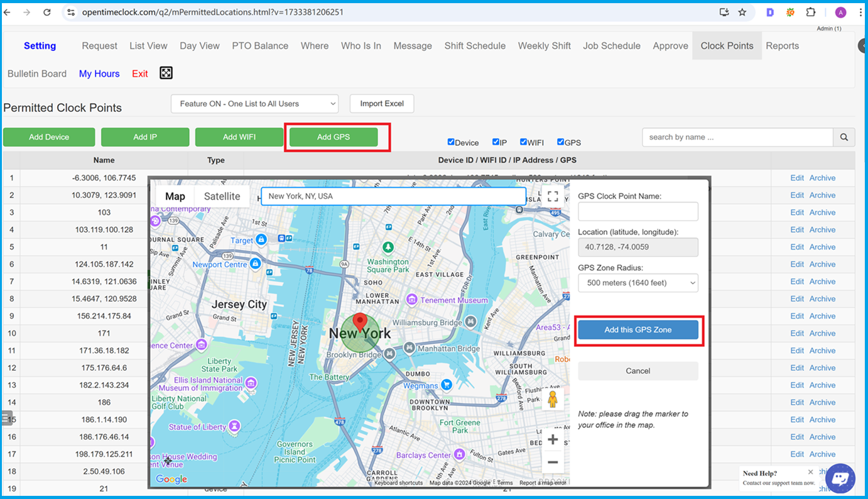This screenshot has width=868, height=499.
Task: Open the Who Is In page
Action: [361, 46]
